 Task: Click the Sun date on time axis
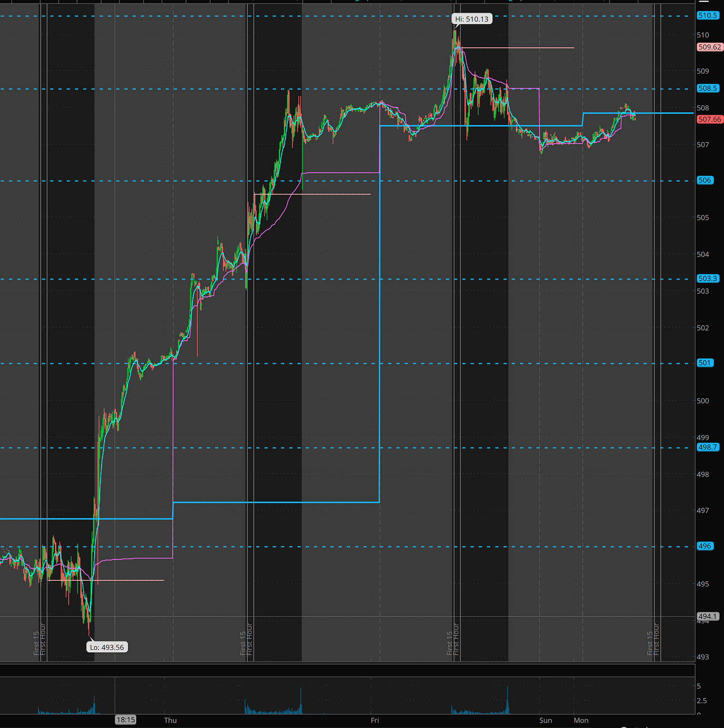545,720
